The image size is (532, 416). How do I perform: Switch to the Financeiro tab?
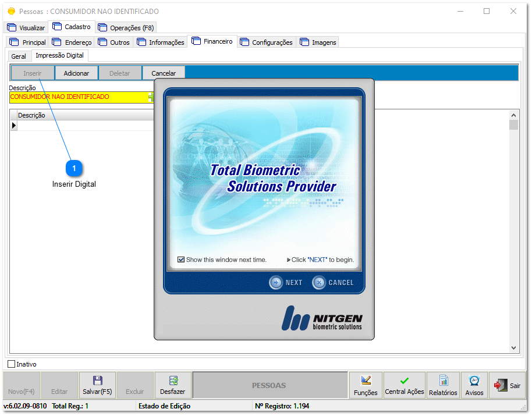pos(212,42)
